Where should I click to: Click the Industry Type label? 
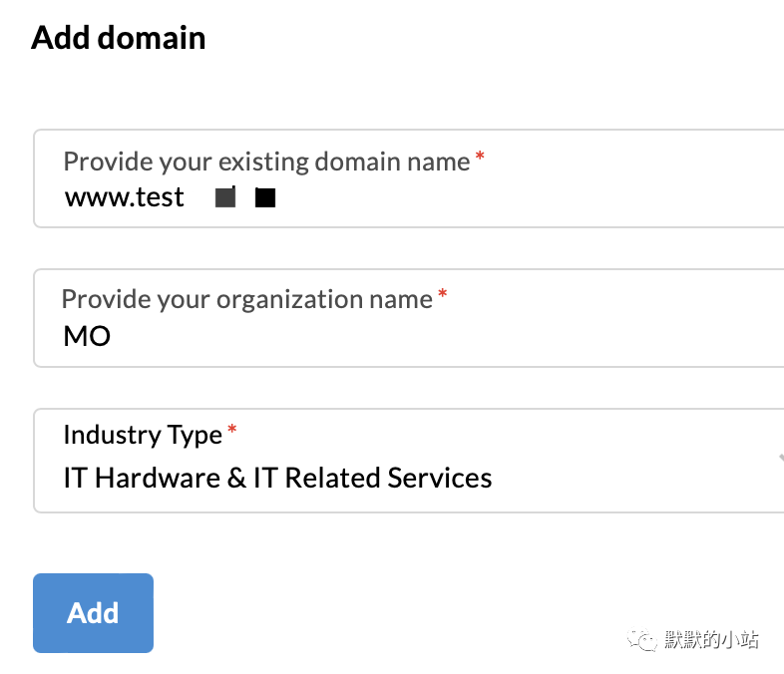click(x=143, y=435)
